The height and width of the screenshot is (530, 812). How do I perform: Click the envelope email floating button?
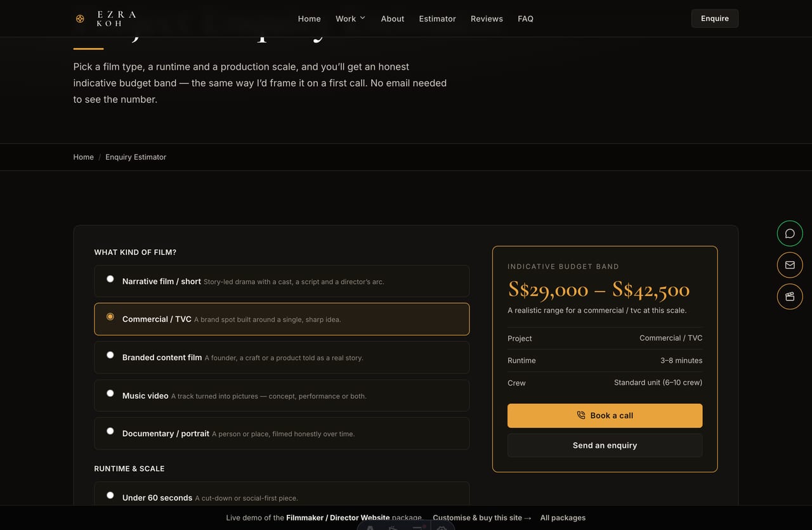pyautogui.click(x=790, y=265)
